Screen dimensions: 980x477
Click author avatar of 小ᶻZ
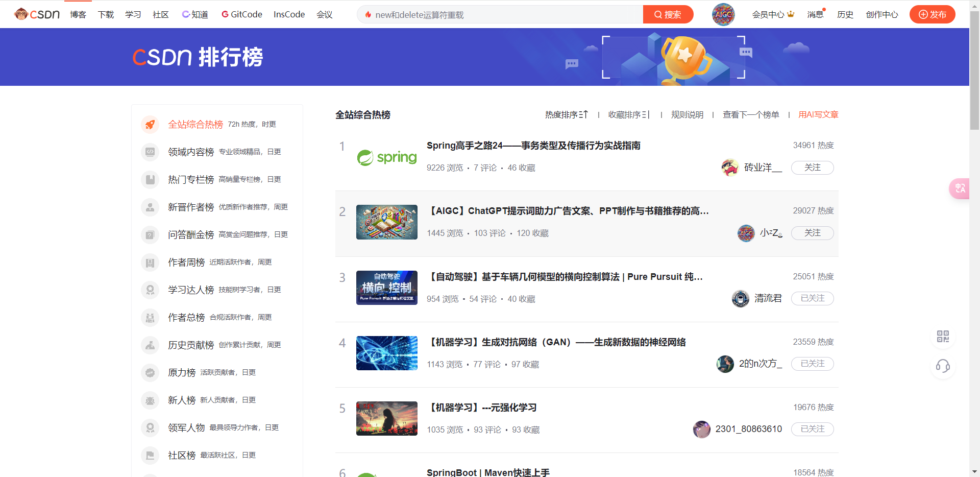click(746, 233)
